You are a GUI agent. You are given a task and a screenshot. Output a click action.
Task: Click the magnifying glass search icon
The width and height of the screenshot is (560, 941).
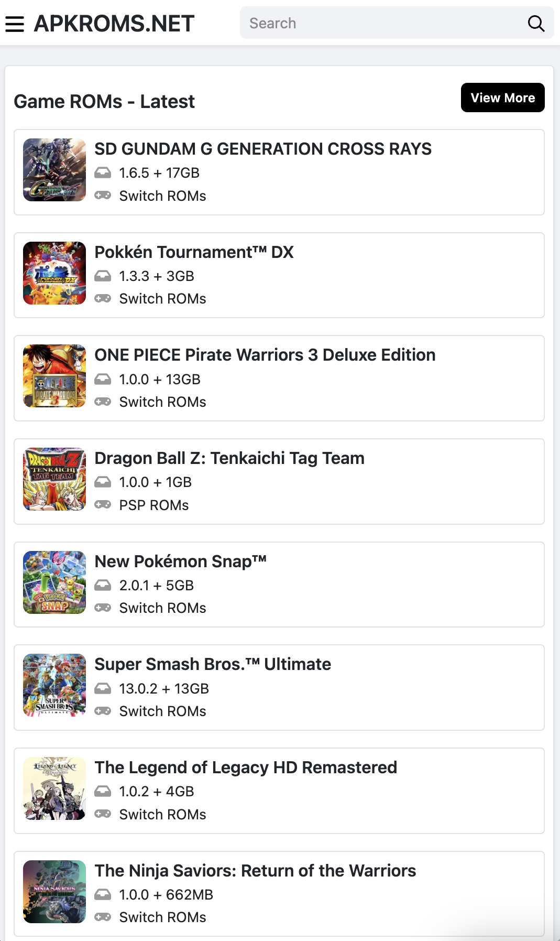[536, 23]
